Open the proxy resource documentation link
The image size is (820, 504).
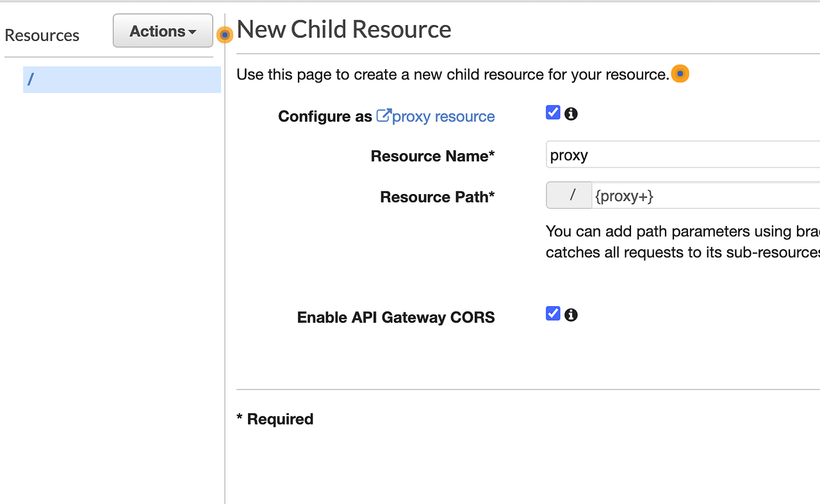coord(443,117)
